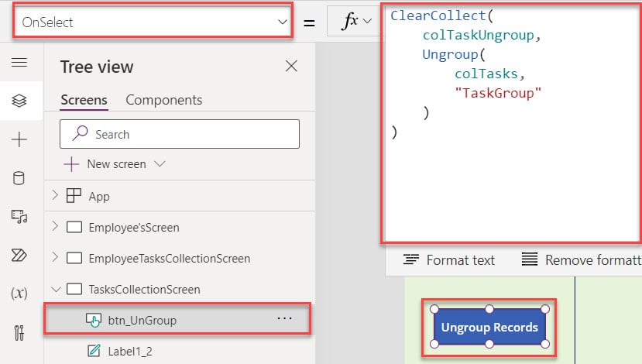Click the ClearCollect function in formula

pos(438,15)
